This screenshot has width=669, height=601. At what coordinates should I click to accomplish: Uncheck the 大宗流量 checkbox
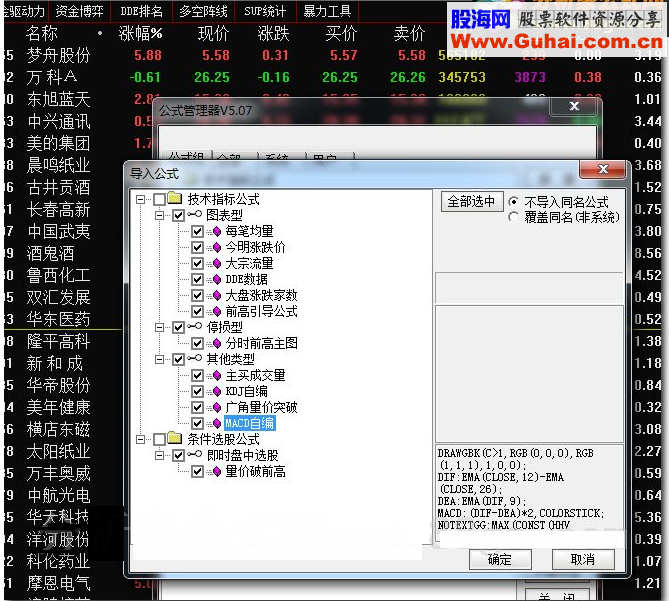pos(197,264)
